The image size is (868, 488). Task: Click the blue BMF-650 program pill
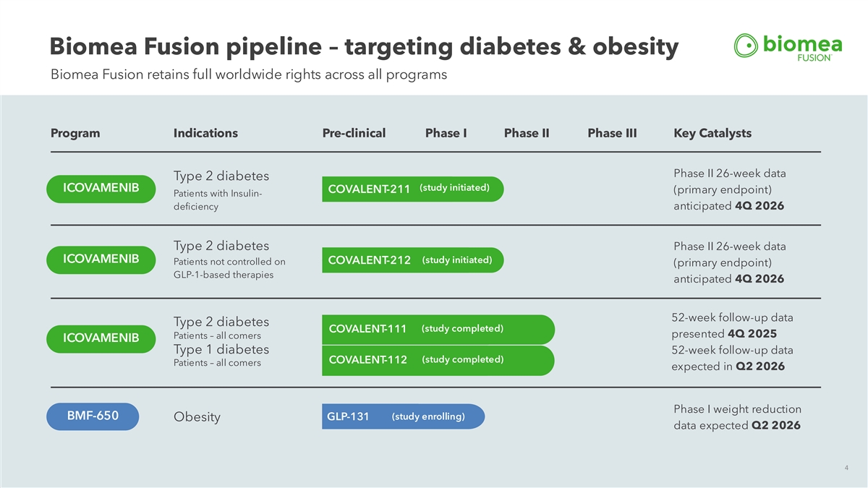[x=93, y=416]
